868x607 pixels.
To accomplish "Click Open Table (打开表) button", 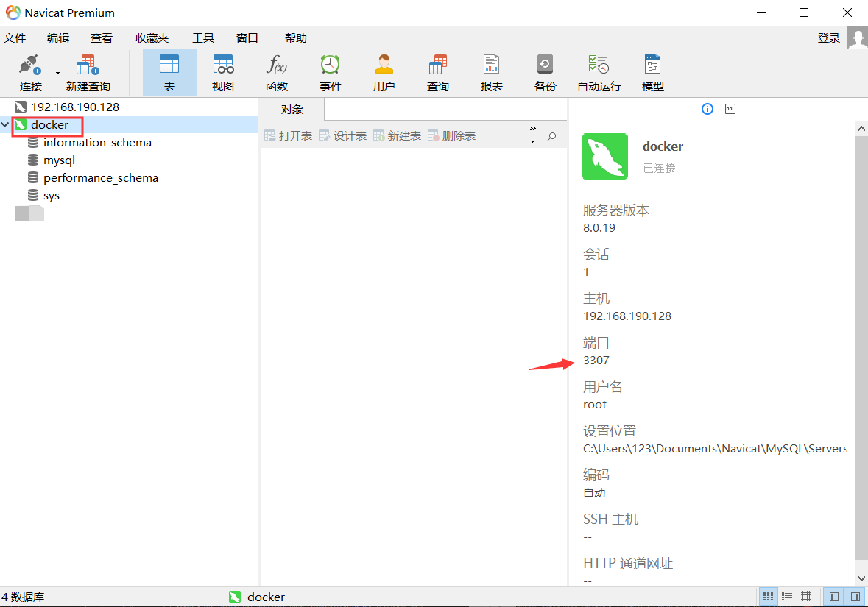I will point(289,135).
